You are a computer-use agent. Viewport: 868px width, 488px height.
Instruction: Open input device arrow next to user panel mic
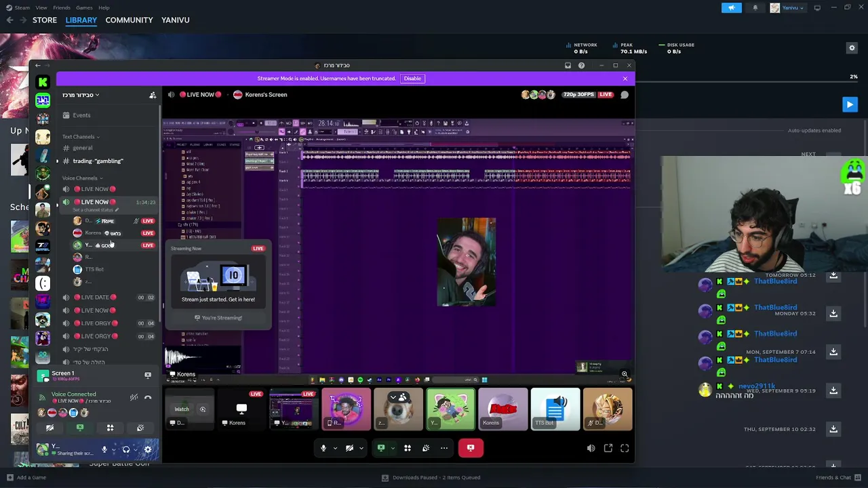click(x=113, y=449)
